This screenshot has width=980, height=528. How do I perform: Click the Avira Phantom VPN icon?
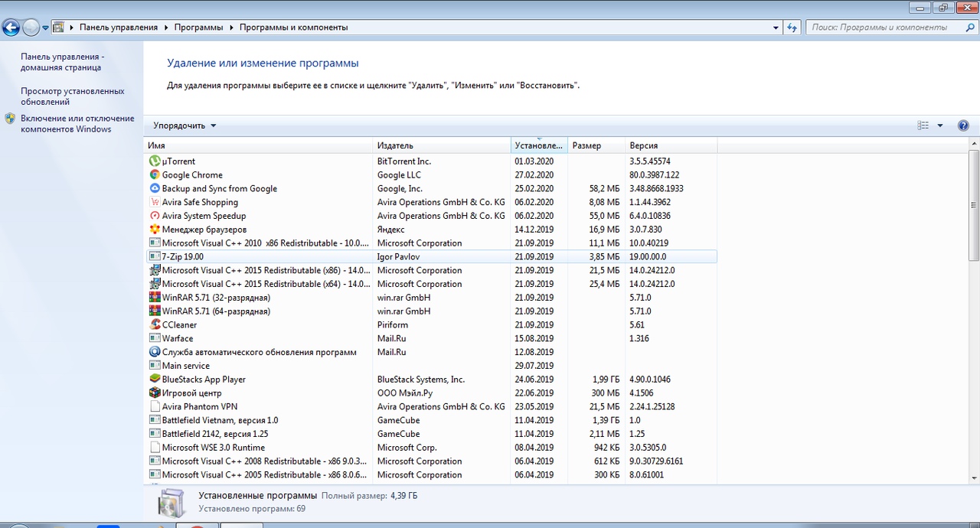[x=155, y=406]
